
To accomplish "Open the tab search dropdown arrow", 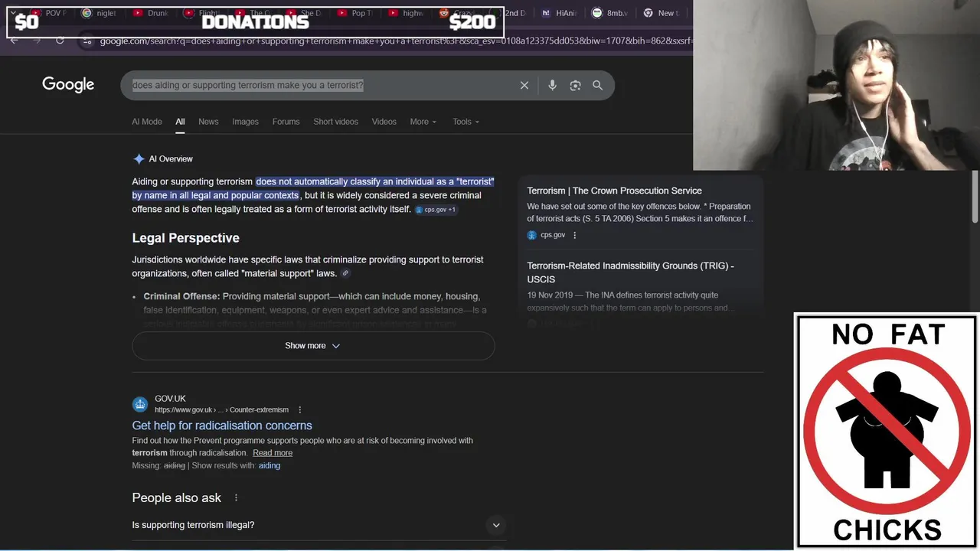I will [13, 13].
